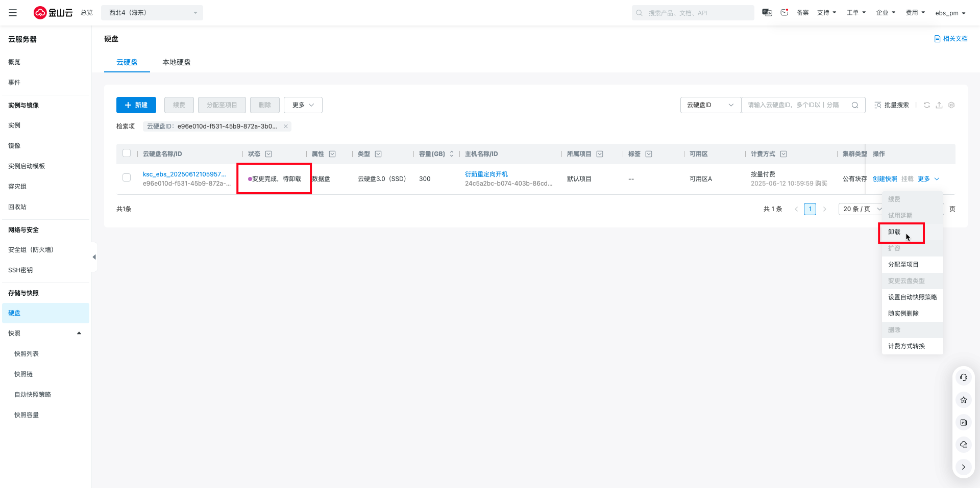Image resolution: width=980 pixels, height=488 pixels.
Task: Toggle the select-all disks checkbox
Action: tap(127, 153)
